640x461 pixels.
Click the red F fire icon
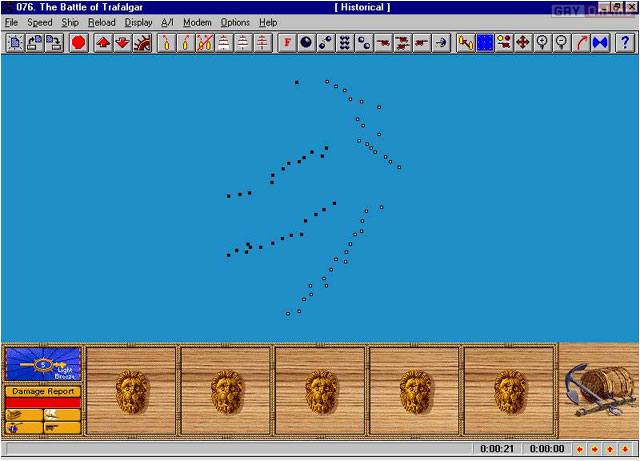[287, 42]
